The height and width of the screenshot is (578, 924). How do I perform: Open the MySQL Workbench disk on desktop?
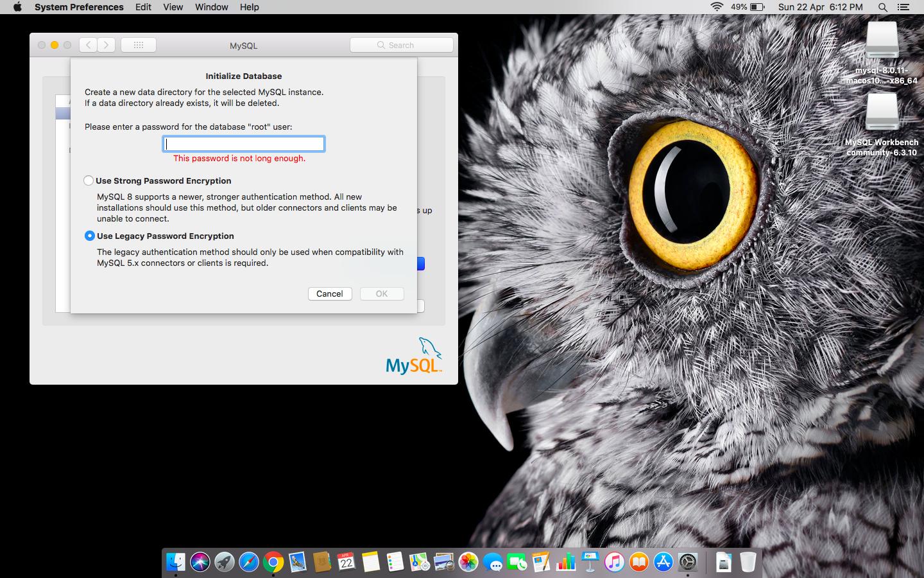tap(882, 114)
